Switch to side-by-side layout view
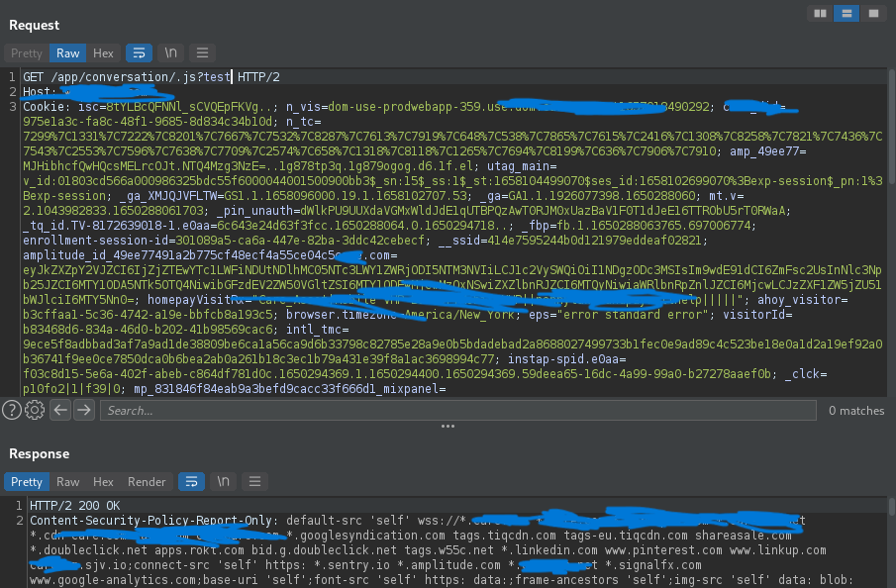Viewport: 896px width, 588px height. pyautogui.click(x=820, y=13)
